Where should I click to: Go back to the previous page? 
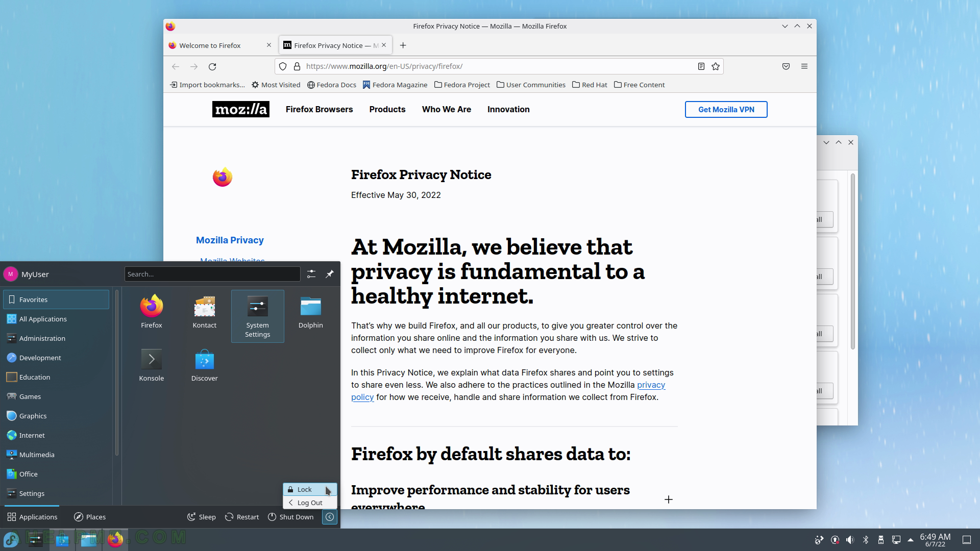pos(176,66)
